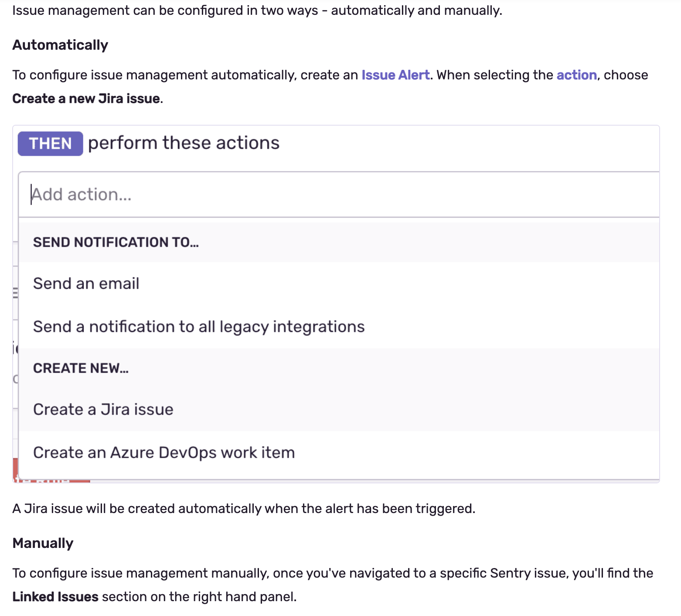Click the line 'Issue management can be configured in two ways'

[x=257, y=10]
